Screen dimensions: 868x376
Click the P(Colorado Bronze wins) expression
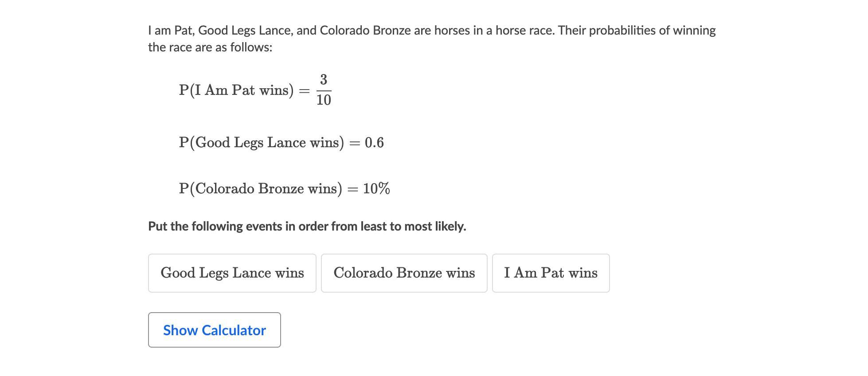261,189
